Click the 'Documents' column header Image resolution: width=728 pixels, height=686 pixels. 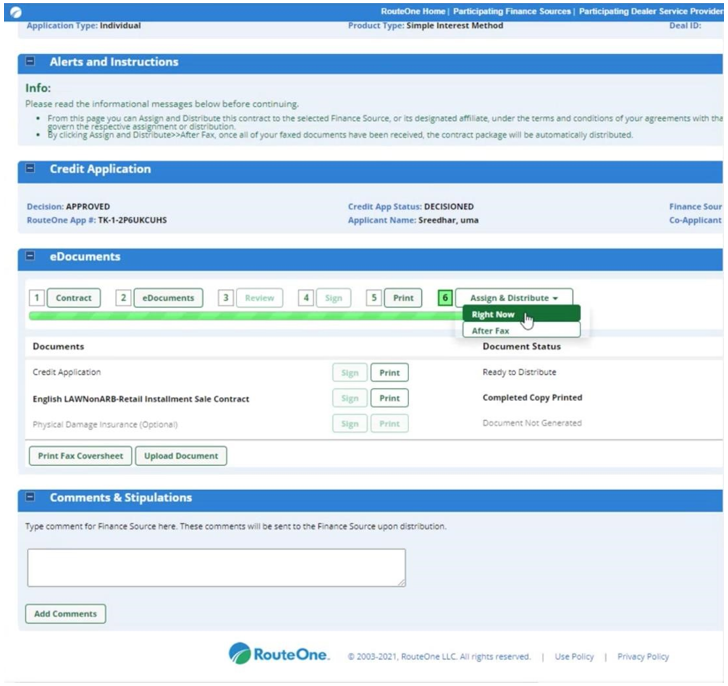pyautogui.click(x=58, y=346)
